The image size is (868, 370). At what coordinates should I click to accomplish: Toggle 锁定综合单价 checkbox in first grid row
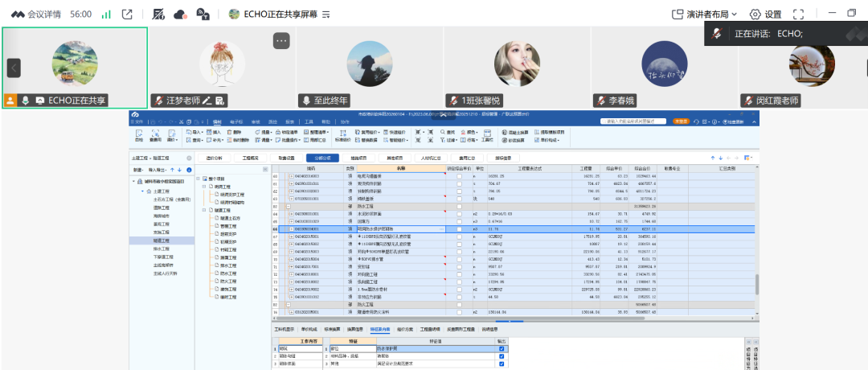[x=459, y=175]
